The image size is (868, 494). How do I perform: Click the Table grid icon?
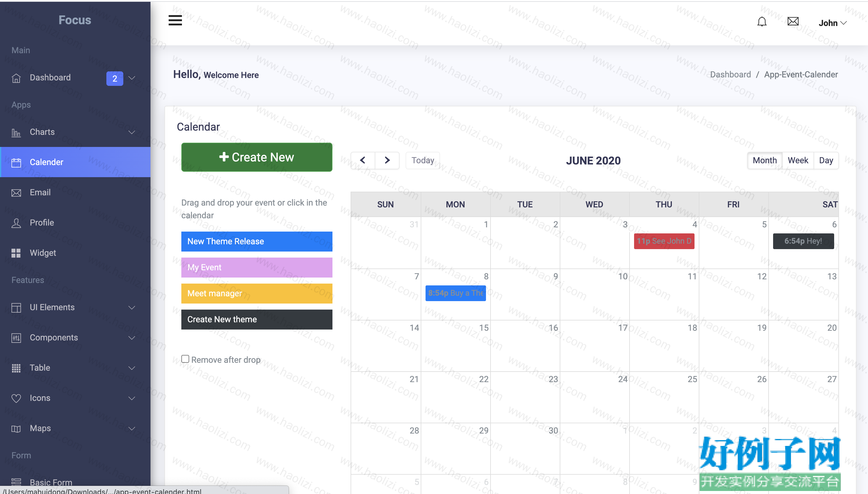[x=16, y=368]
